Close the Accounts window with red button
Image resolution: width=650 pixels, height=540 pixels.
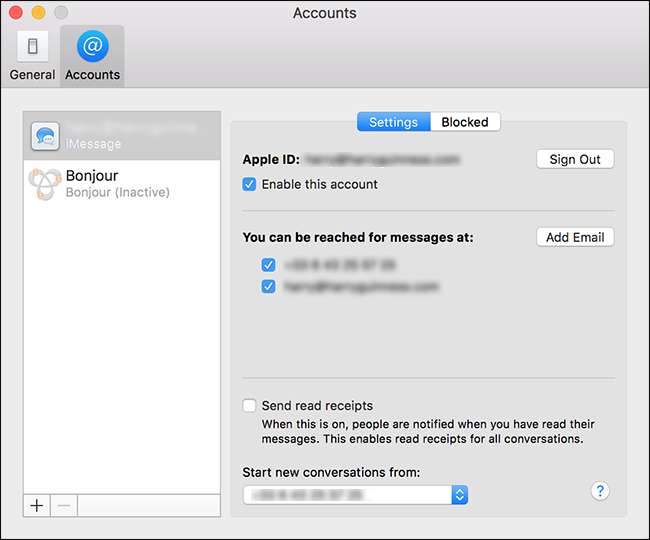pyautogui.click(x=15, y=13)
